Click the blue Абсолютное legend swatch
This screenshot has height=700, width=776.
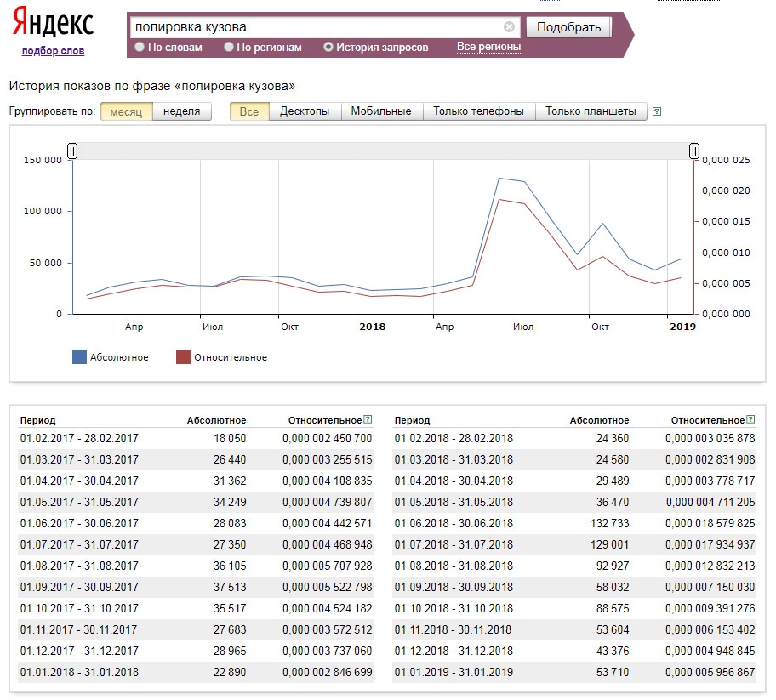click(80, 357)
